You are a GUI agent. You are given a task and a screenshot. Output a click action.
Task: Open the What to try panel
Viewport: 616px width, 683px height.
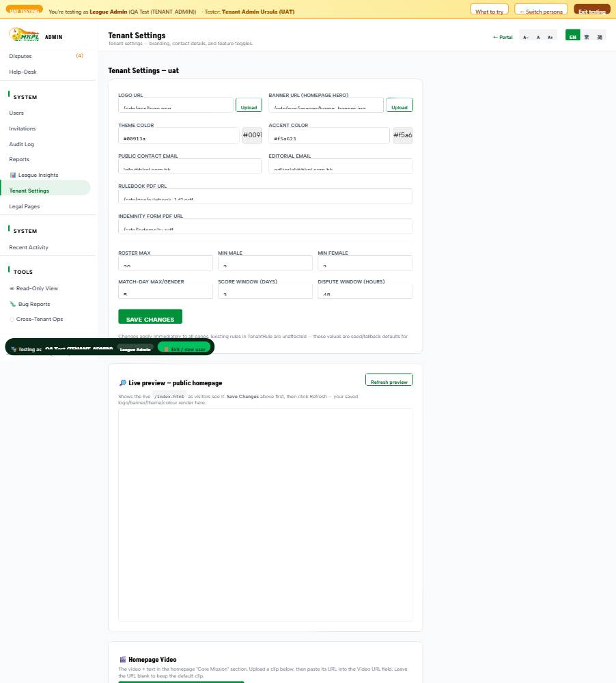point(489,10)
